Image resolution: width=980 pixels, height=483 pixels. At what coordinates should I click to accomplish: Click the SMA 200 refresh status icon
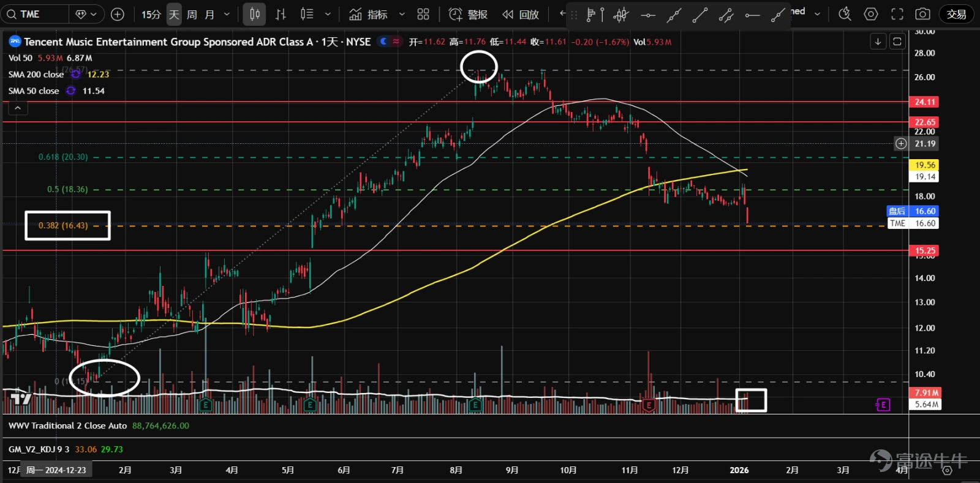click(x=75, y=74)
